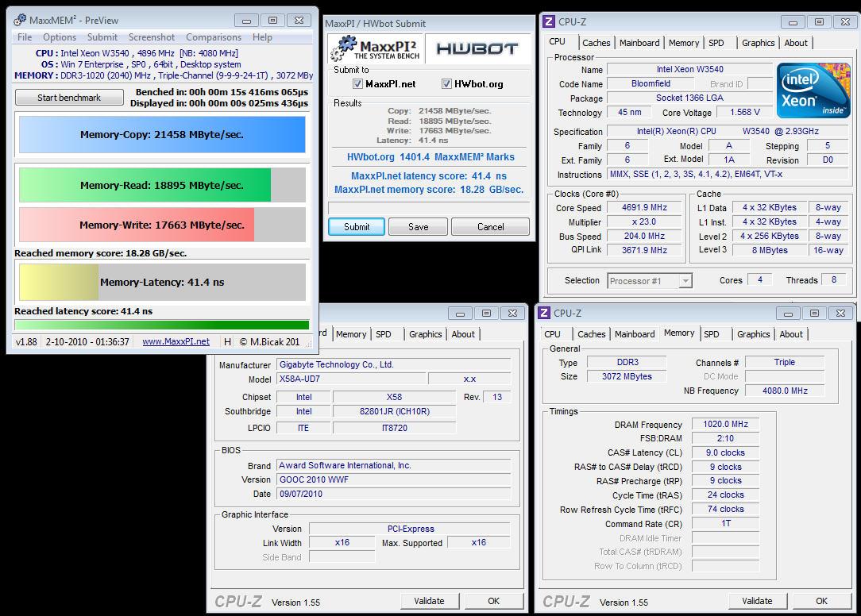861x616 pixels.
Task: Switch to About tab in top CPU-Z window
Action: pos(796,43)
